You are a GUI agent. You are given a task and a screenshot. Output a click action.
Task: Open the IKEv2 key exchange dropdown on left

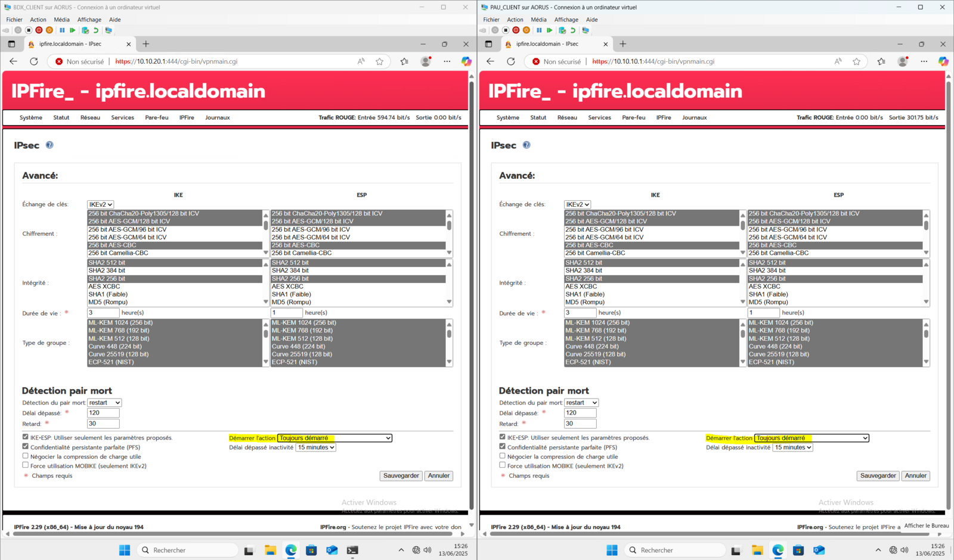[100, 204]
